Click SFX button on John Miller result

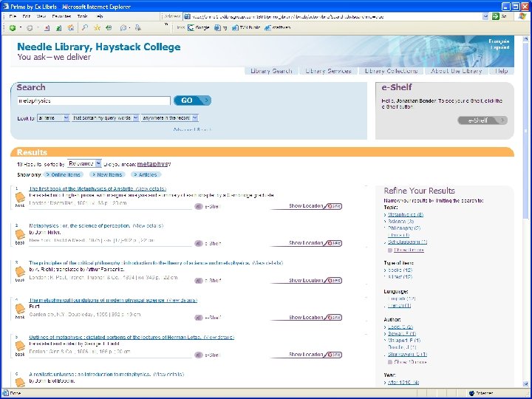tap(333, 243)
